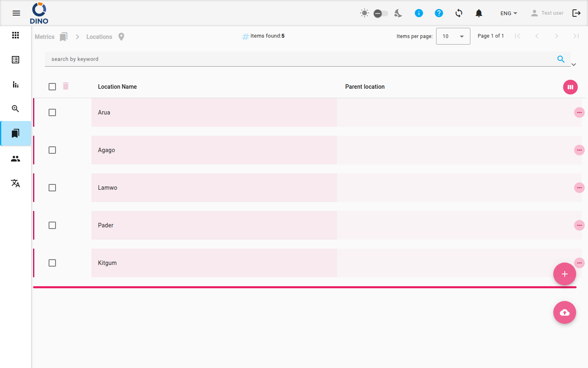
Task: Select the Kitgum location name
Action: 107,263
